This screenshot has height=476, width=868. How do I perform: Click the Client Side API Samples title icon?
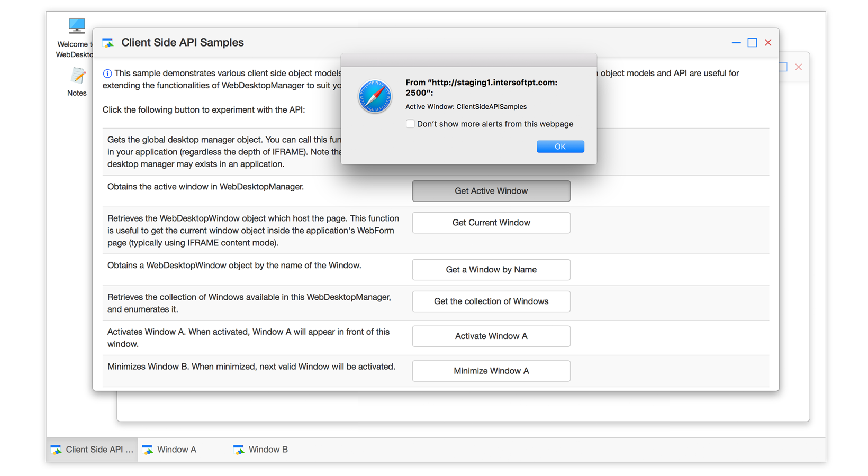[x=108, y=43]
